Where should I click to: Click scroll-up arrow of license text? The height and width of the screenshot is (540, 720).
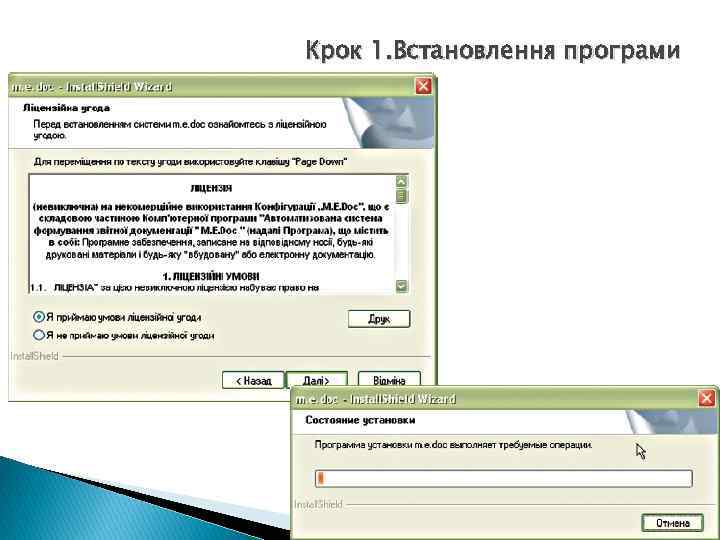pos(402,182)
